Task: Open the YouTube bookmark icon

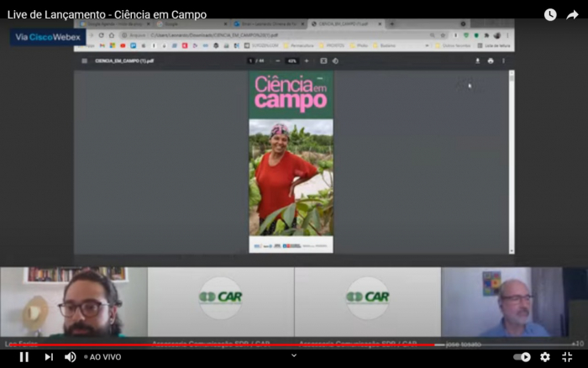Action: pyautogui.click(x=123, y=45)
